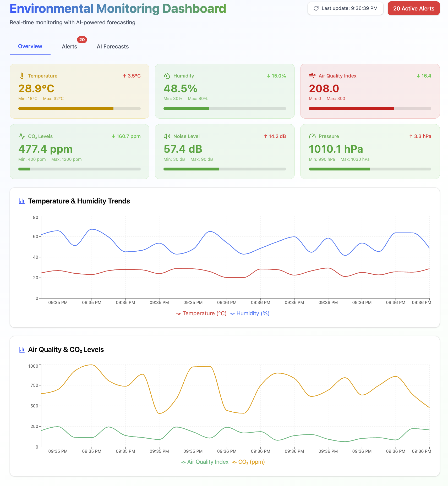Switch to the Alerts tab
448x486 pixels.
click(69, 46)
